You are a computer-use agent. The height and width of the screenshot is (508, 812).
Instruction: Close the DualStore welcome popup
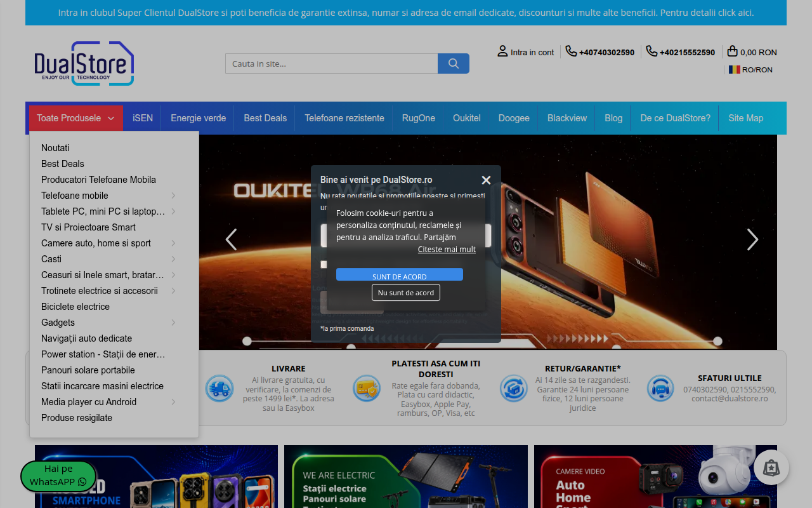tap(486, 180)
